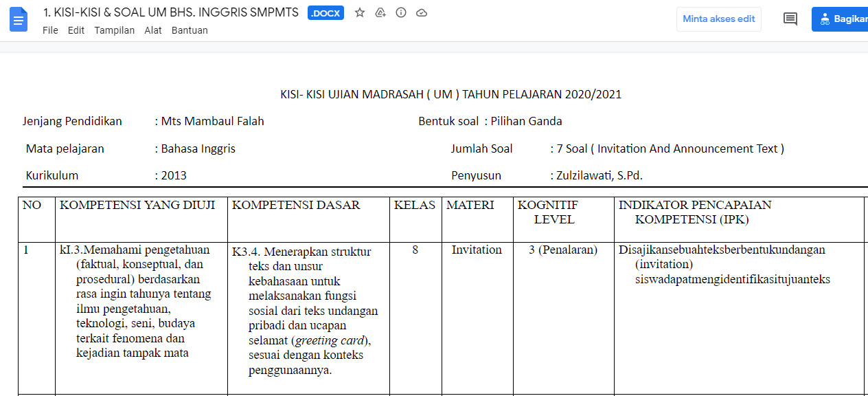The height and width of the screenshot is (396, 868).
Task: Click the blue Bagikan share button
Action: point(840,19)
